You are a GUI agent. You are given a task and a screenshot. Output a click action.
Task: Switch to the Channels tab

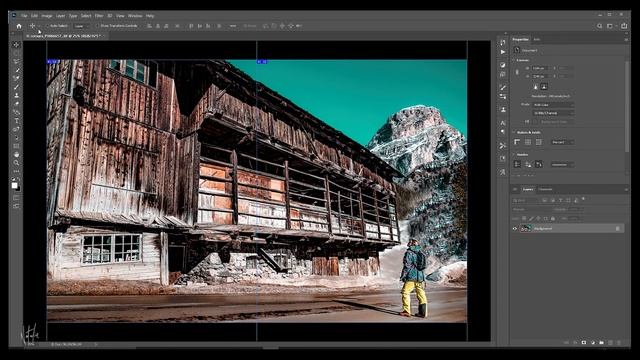pos(545,189)
